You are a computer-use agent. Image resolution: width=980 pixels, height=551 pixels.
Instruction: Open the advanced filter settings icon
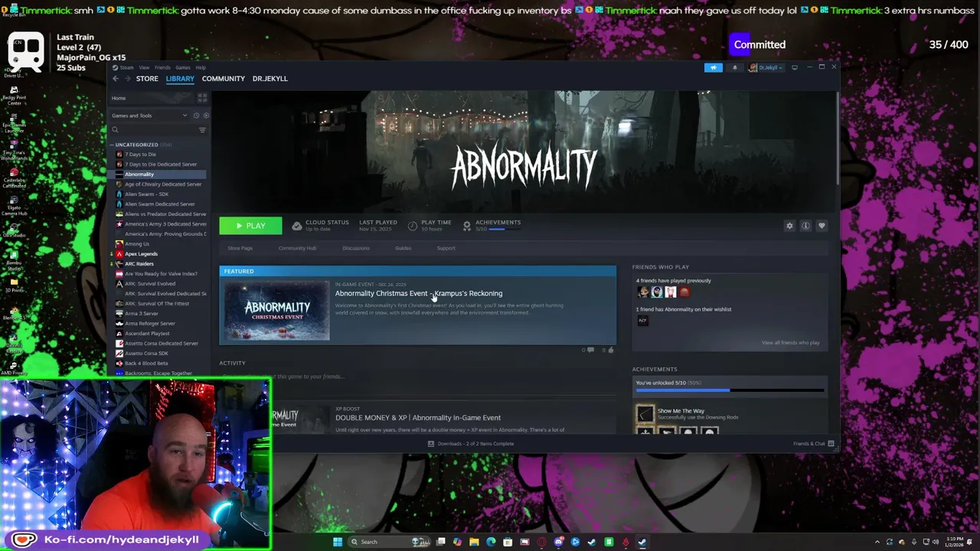click(202, 130)
